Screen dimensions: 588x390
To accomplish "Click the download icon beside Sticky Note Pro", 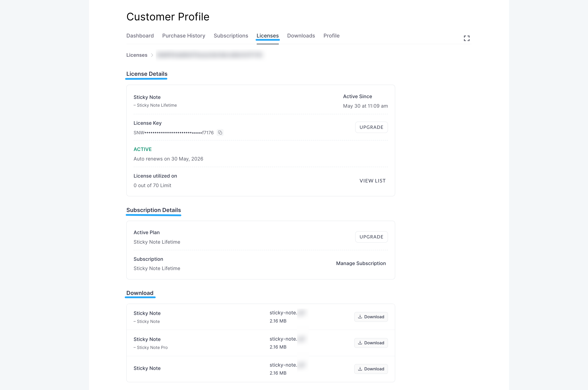I will (x=360, y=343).
